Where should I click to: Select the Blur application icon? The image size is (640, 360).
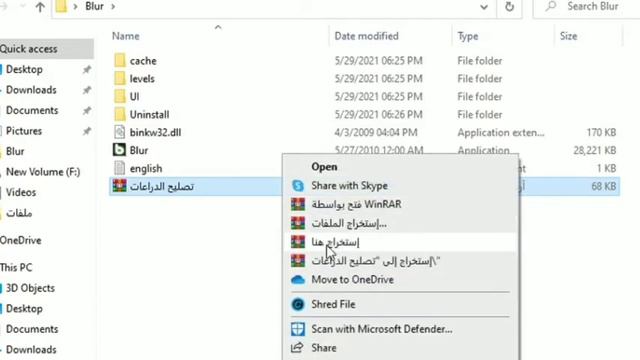click(x=119, y=150)
